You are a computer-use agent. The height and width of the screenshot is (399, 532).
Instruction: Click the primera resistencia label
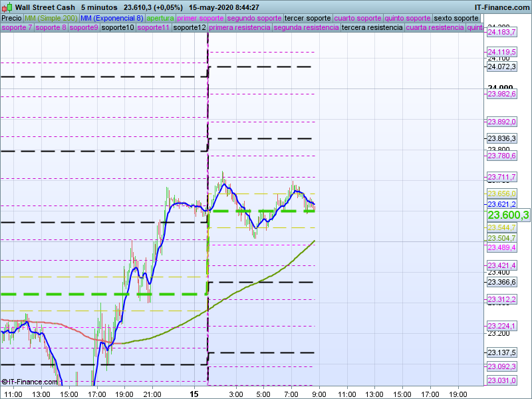[239, 28]
